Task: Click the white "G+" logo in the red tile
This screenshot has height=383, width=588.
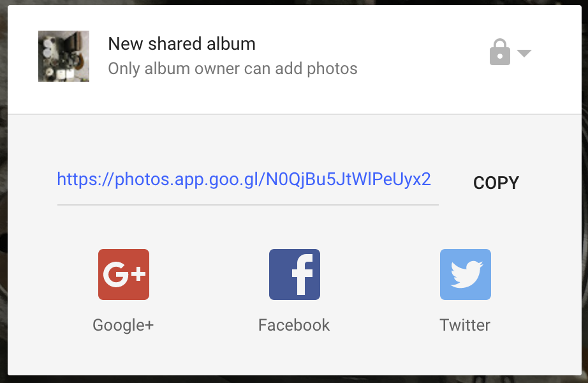Action: point(124,274)
